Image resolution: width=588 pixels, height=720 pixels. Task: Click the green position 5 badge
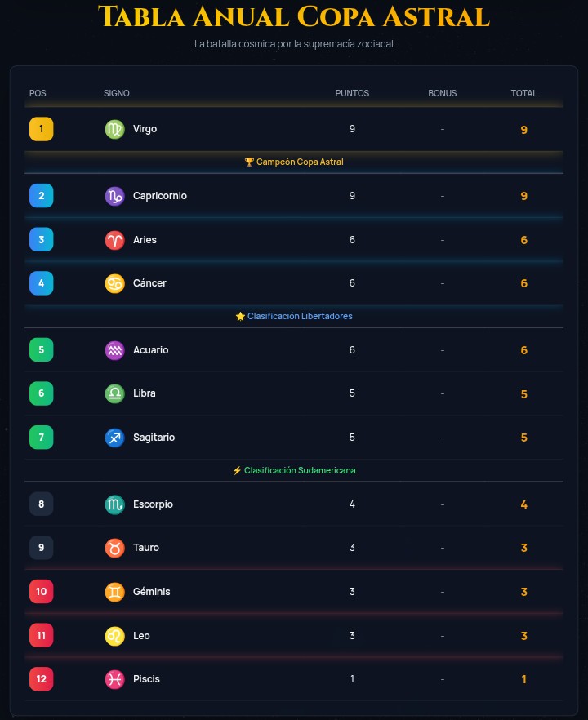[x=42, y=350]
